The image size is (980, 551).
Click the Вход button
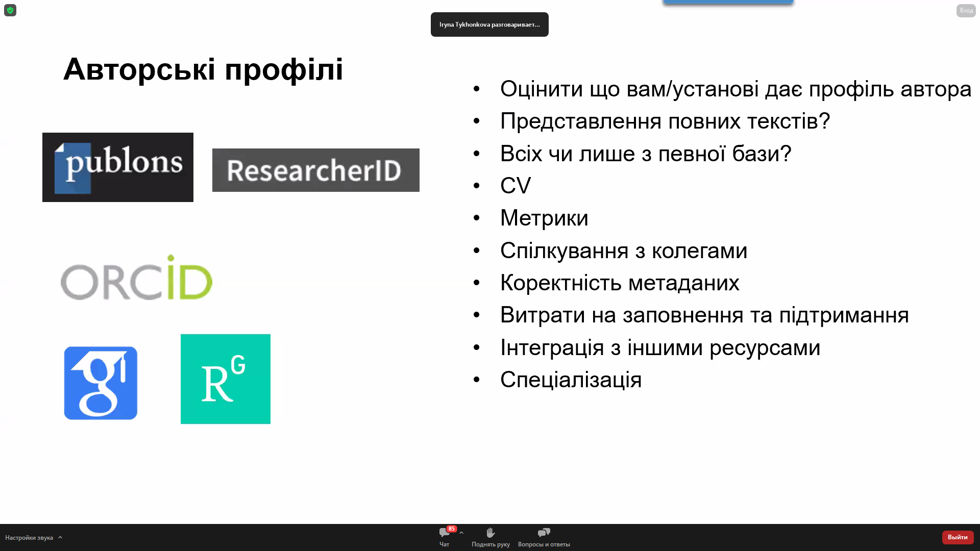966,10
